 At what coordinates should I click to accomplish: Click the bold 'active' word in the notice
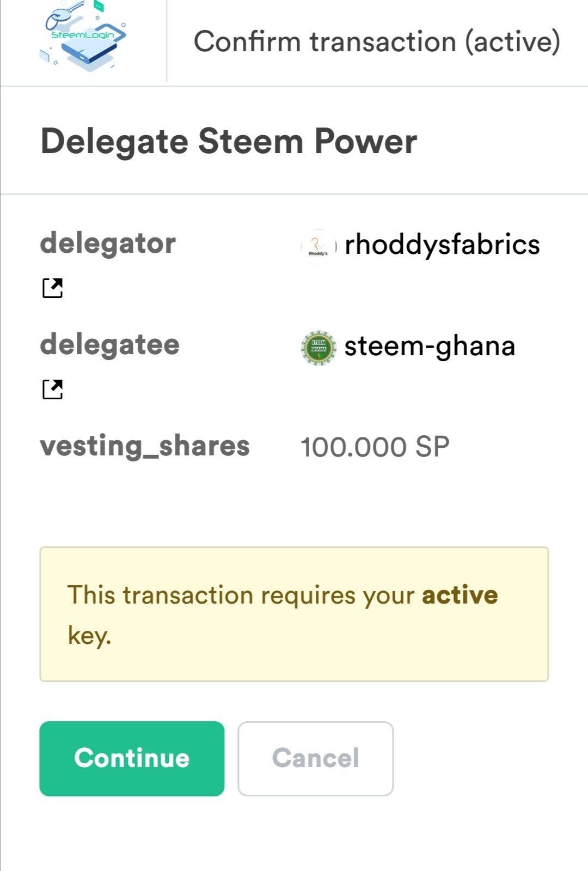coord(460,595)
